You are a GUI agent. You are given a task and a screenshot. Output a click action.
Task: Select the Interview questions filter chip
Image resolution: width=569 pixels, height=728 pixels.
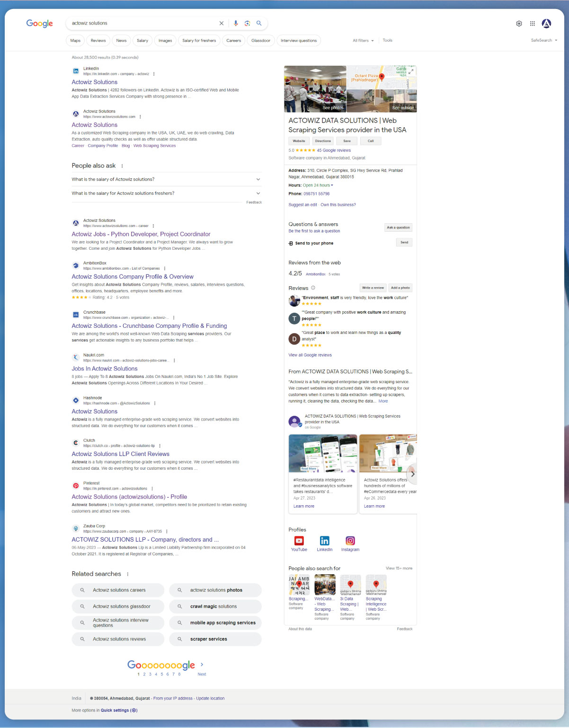pyautogui.click(x=299, y=41)
